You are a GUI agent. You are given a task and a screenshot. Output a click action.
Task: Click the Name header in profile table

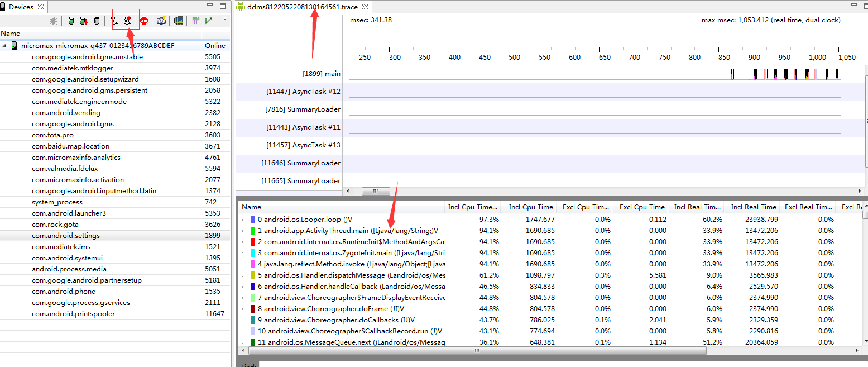(342, 207)
